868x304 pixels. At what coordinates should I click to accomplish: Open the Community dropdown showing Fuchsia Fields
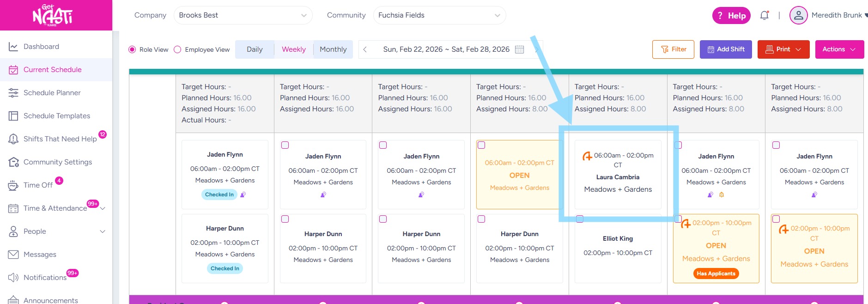coord(439,15)
